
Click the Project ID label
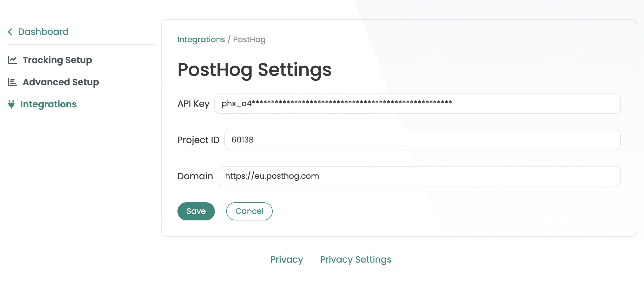[x=198, y=140]
